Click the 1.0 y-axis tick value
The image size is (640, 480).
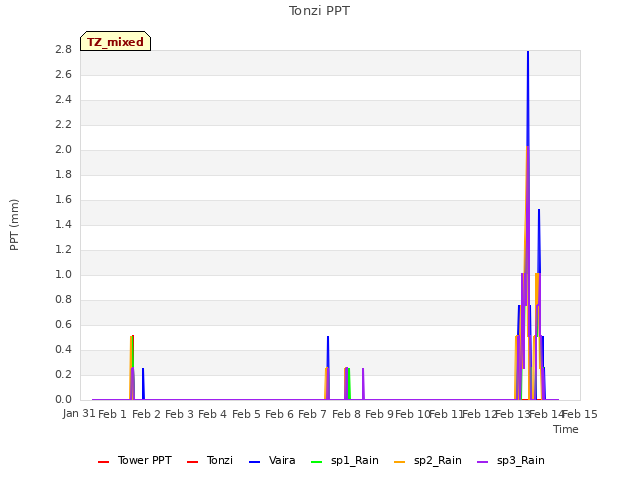pos(63,275)
